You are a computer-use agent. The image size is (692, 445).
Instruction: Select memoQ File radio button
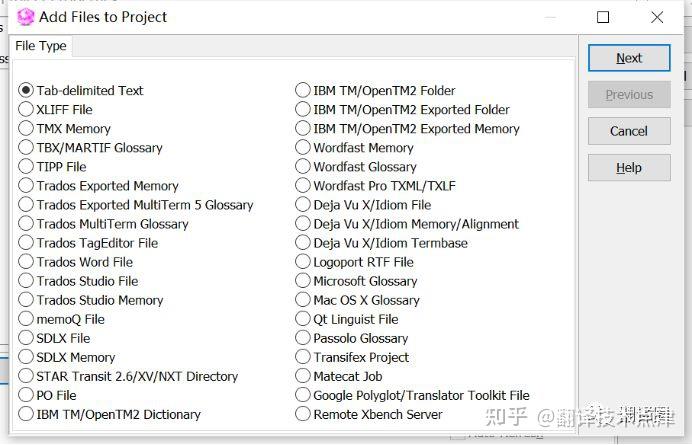(x=26, y=319)
